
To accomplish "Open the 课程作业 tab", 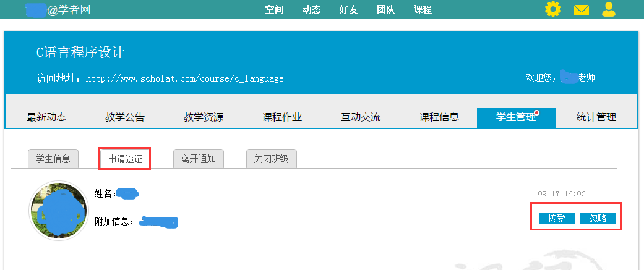I will 282,117.
